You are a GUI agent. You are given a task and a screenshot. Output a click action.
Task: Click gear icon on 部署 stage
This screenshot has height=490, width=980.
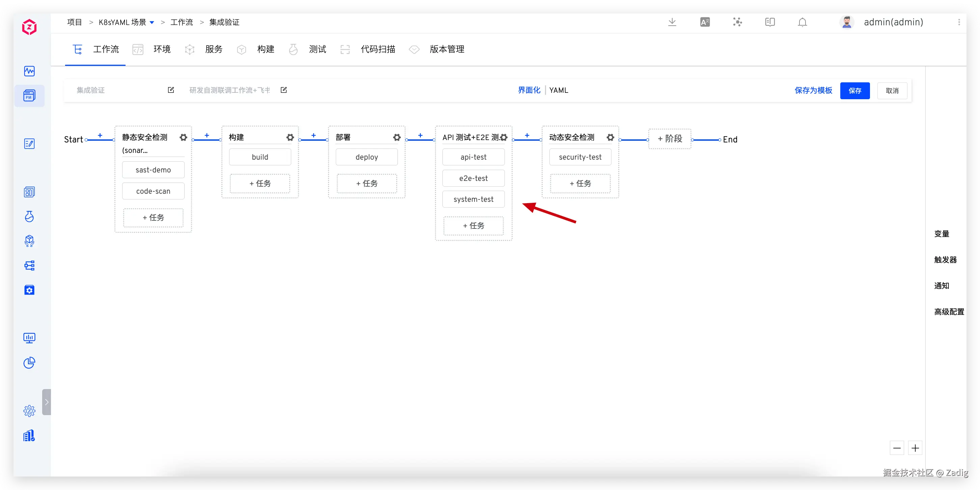[397, 137]
